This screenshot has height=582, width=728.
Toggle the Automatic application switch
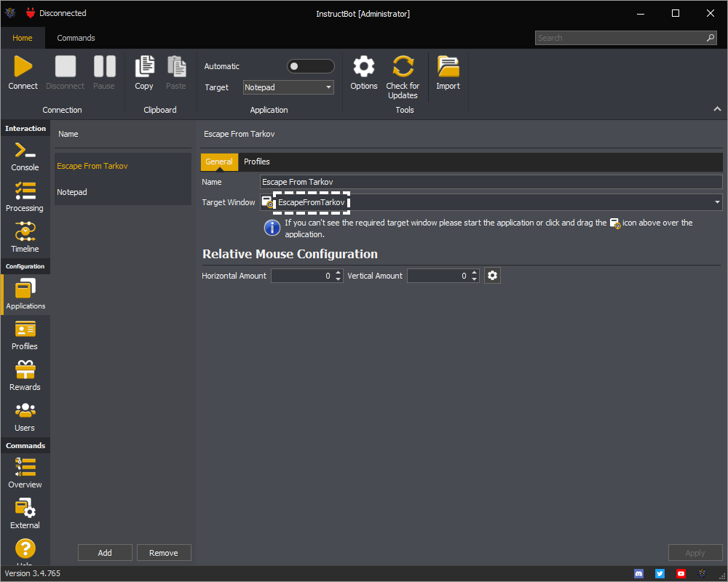(x=311, y=66)
